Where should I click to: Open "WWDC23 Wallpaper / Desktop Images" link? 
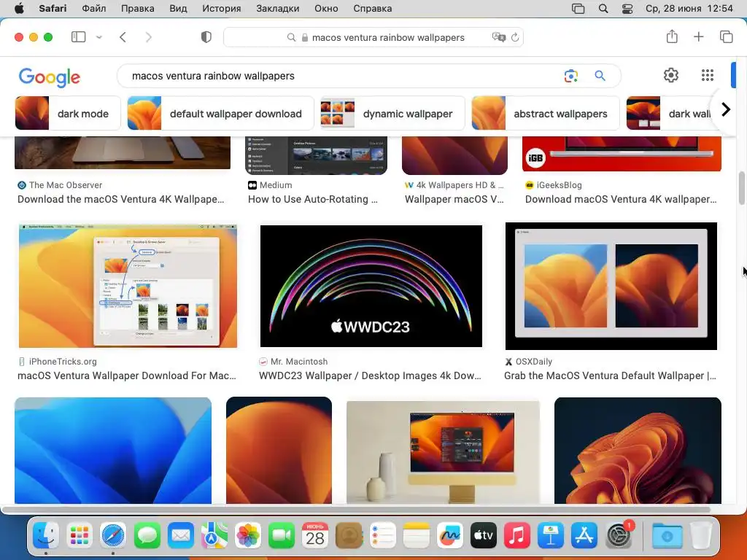(x=370, y=376)
